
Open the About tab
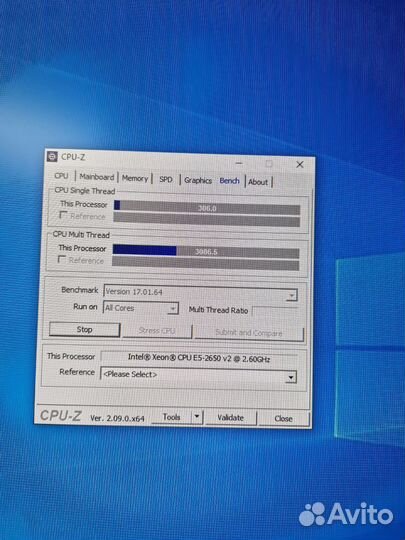coord(258,182)
